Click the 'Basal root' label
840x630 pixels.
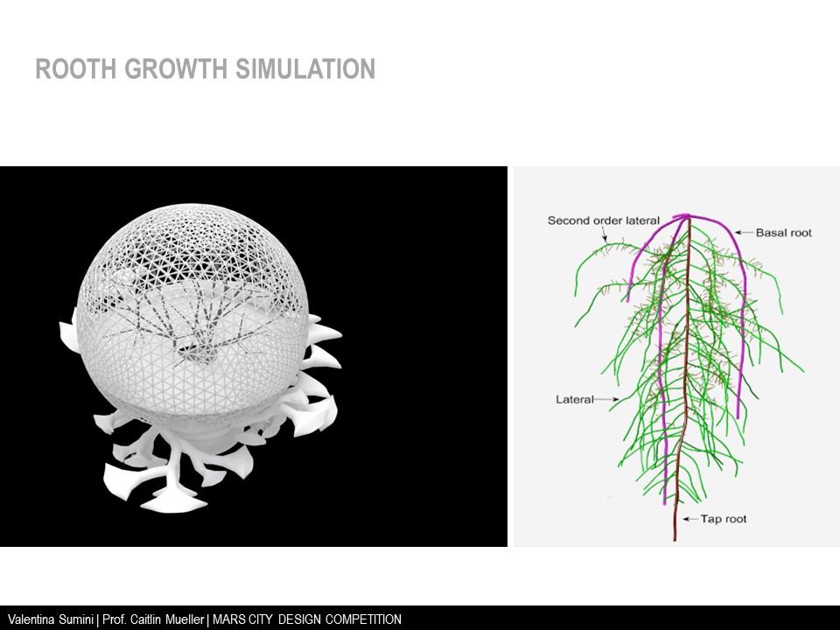point(784,233)
